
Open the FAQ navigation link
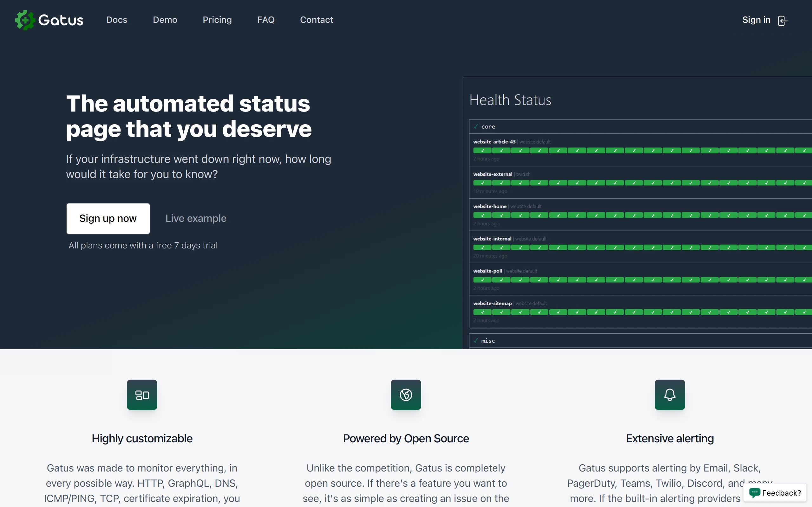pos(266,20)
